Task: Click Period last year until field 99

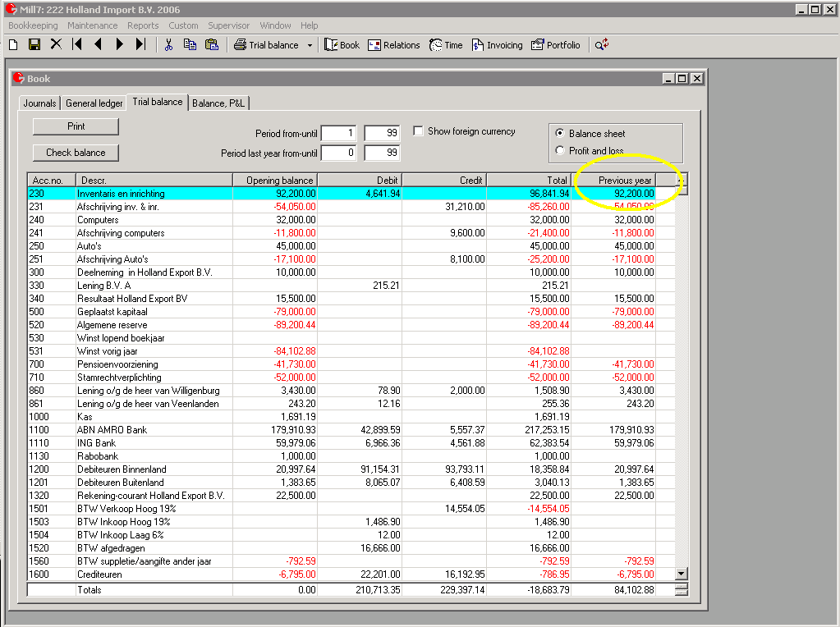Action: point(382,153)
